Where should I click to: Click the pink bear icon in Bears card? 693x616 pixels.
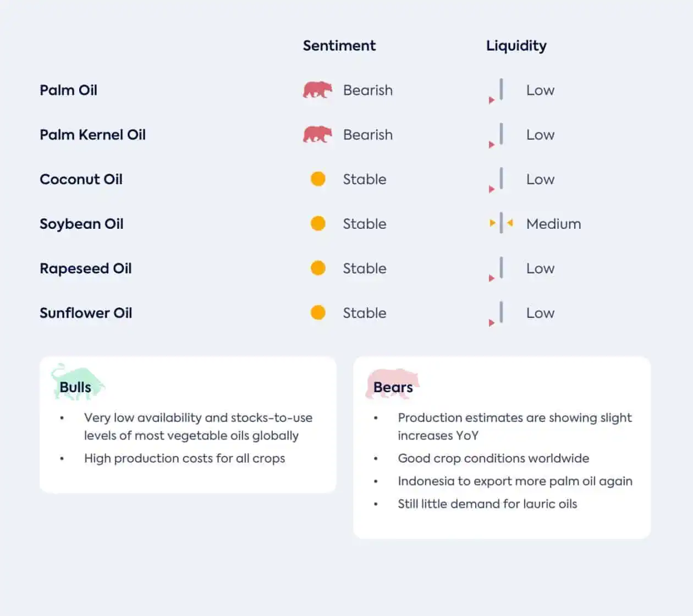(x=393, y=383)
